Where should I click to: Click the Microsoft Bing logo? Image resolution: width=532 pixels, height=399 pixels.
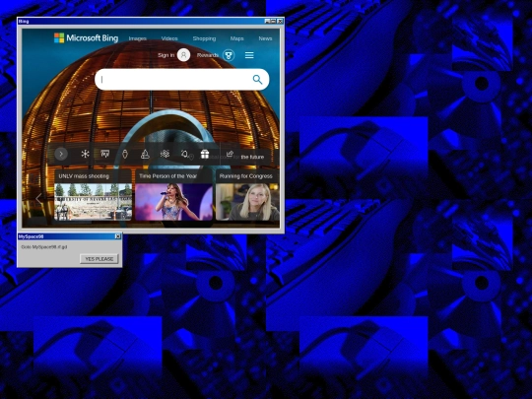click(86, 38)
